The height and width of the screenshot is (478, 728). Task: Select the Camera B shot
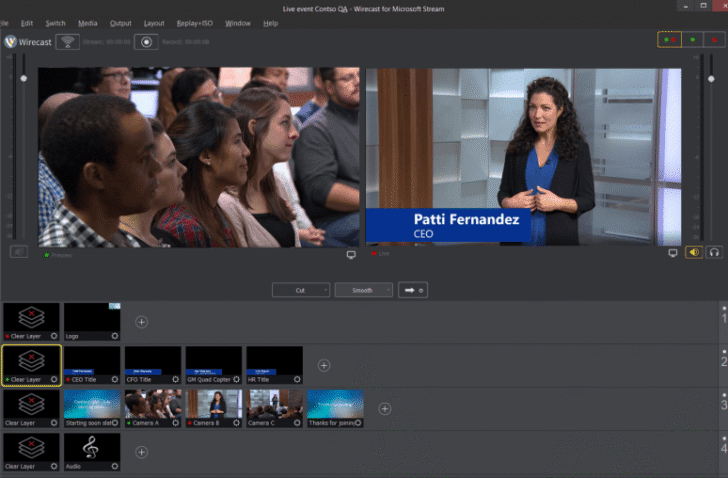click(214, 408)
